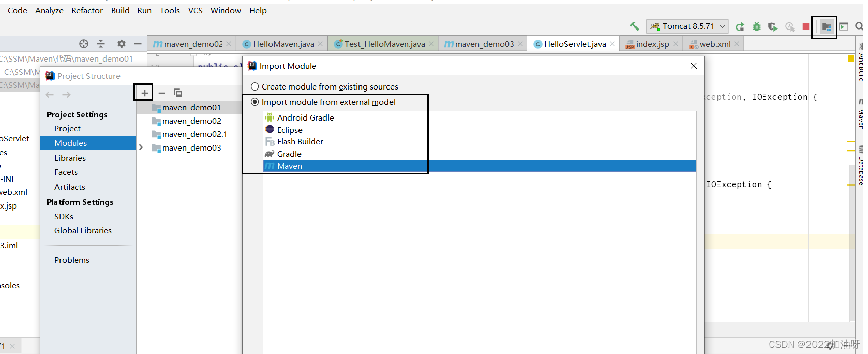
Task: Open the Build menu
Action: click(121, 10)
